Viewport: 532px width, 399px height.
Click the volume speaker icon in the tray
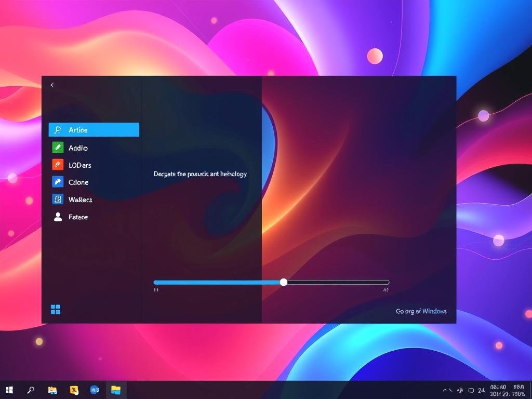459,390
